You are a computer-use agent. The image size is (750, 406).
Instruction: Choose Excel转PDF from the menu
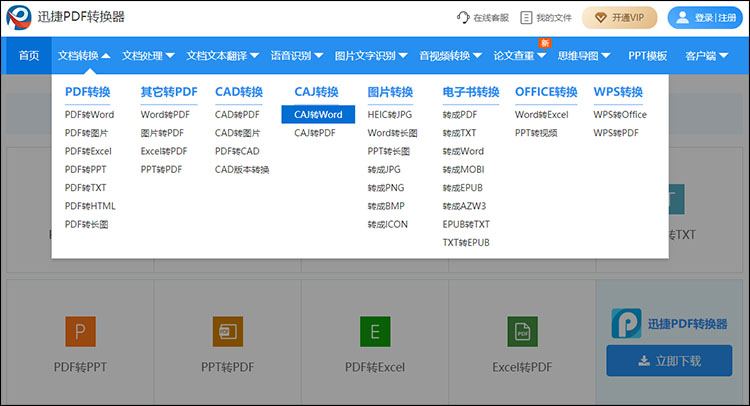coord(164,151)
